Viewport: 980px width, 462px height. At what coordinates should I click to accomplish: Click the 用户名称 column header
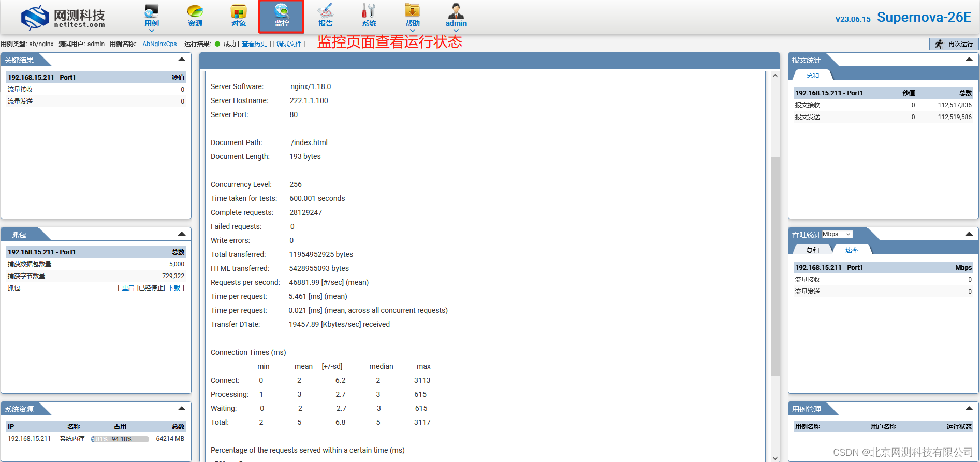[x=883, y=427]
